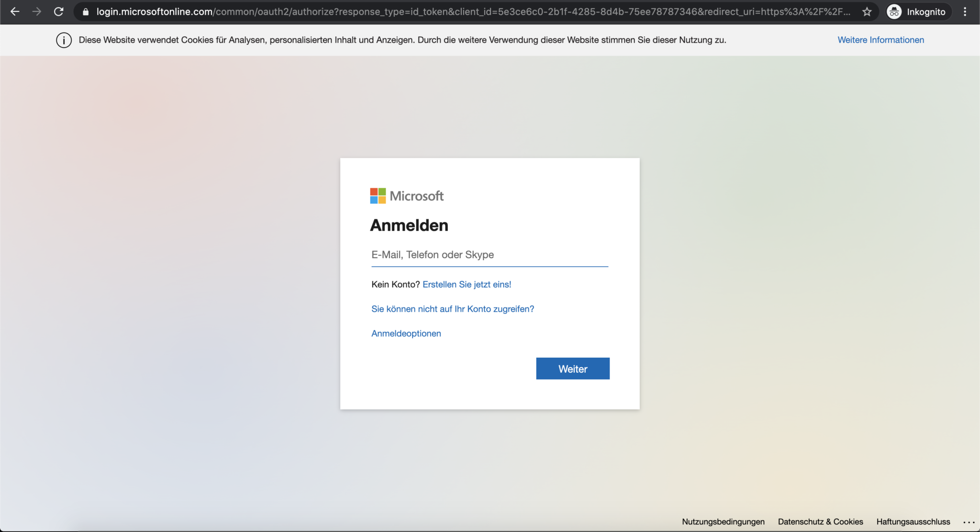Click the cookie notice info icon
Screen dimensions: 980x532
(64, 40)
